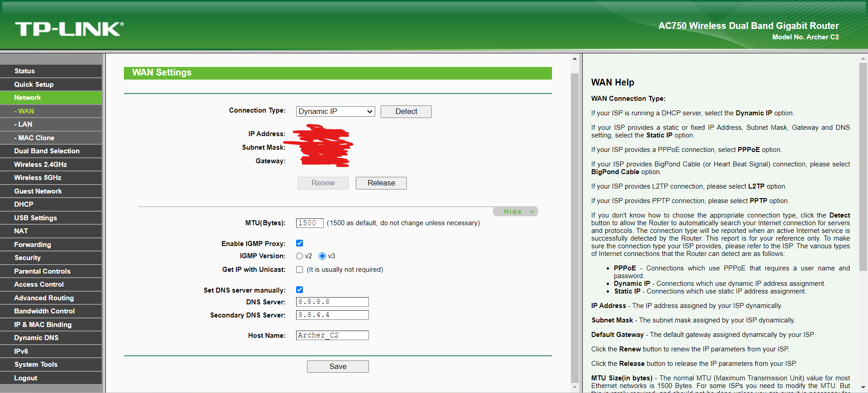Open Access Control menu
This screenshot has width=868, height=393.
click(51, 284)
